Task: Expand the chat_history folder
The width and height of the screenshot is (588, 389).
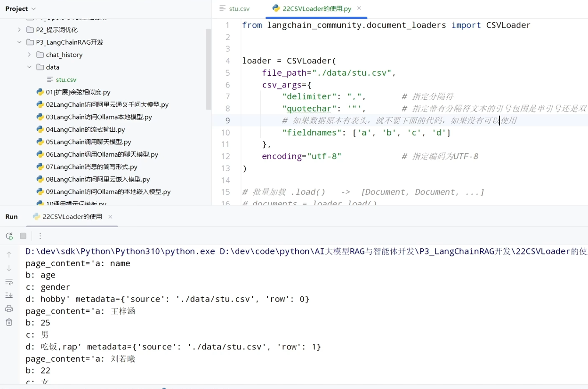Action: click(29, 55)
